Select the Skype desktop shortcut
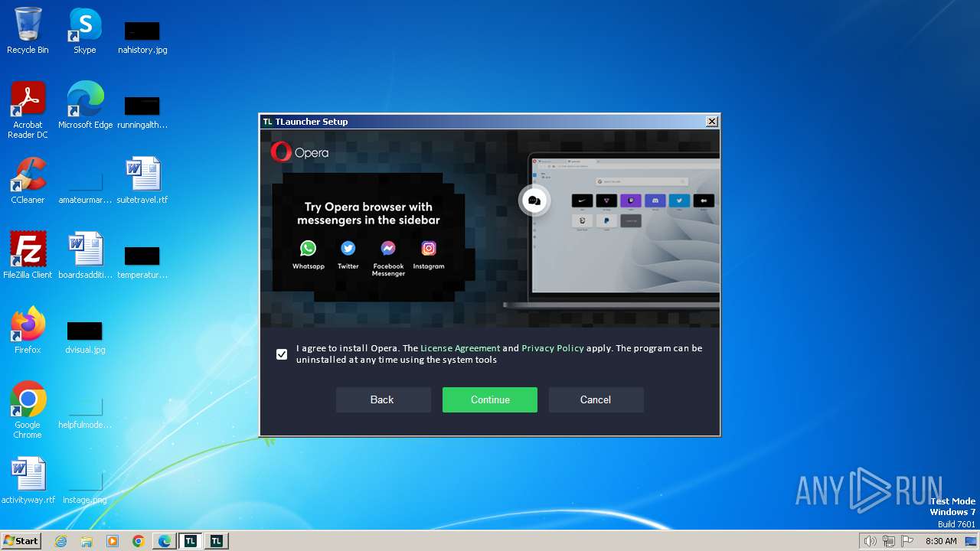 tap(85, 31)
